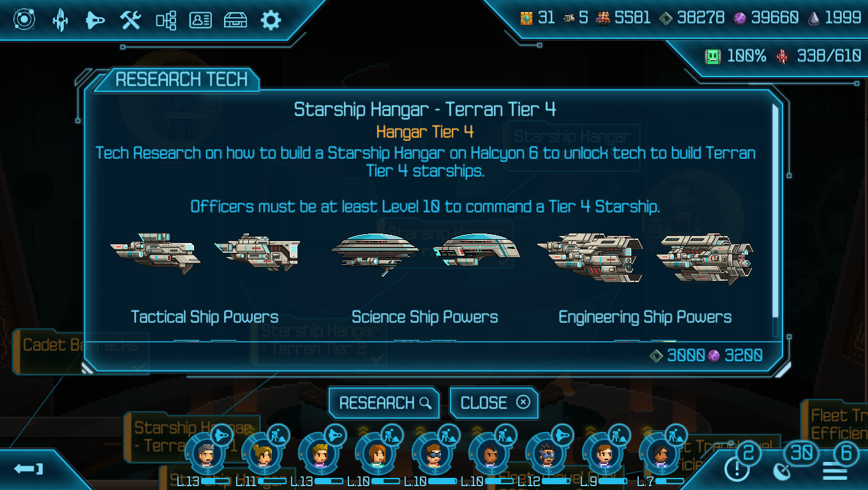The height and width of the screenshot is (490, 868).
Task: Open the storage chest icon
Action: coord(236,20)
